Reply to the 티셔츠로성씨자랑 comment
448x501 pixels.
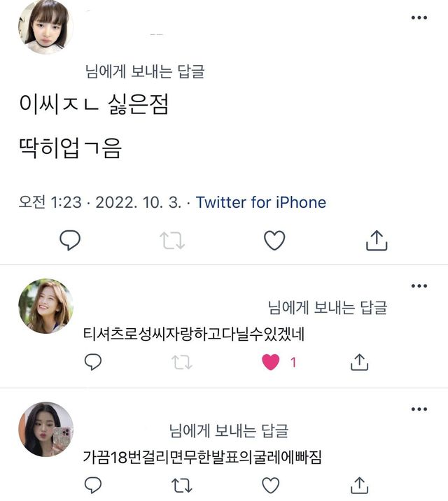click(93, 362)
